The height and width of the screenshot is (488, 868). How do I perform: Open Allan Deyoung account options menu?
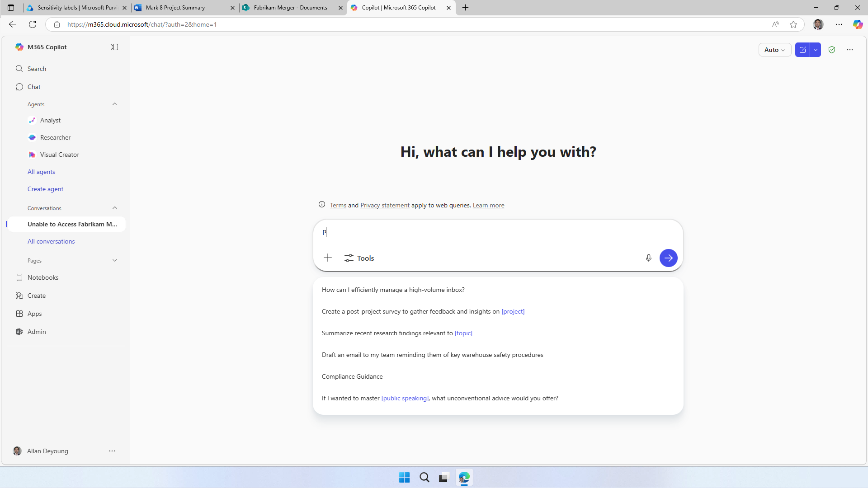coord(112,451)
